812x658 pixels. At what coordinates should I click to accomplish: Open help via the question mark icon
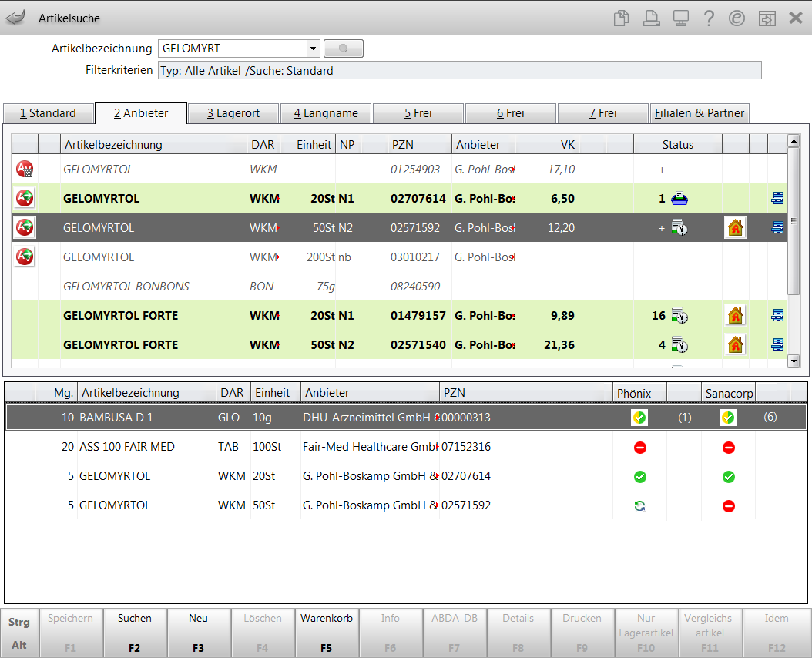pyautogui.click(x=709, y=18)
